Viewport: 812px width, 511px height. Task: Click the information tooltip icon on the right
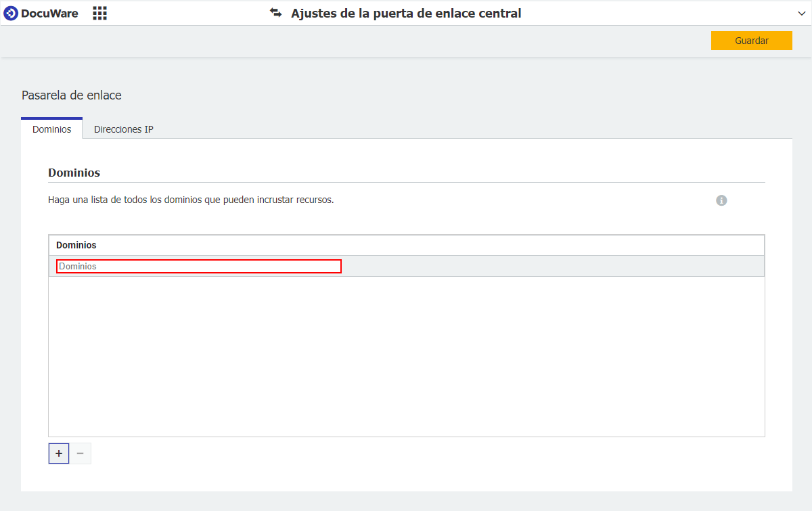pyautogui.click(x=721, y=200)
